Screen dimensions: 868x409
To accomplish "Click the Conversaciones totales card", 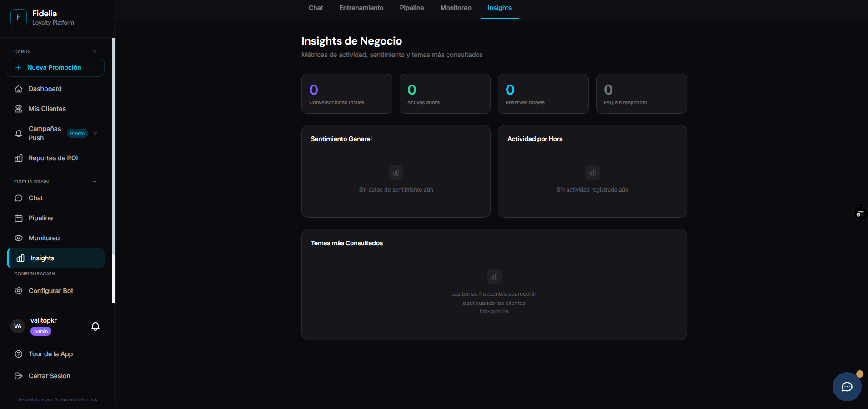I will click(347, 94).
